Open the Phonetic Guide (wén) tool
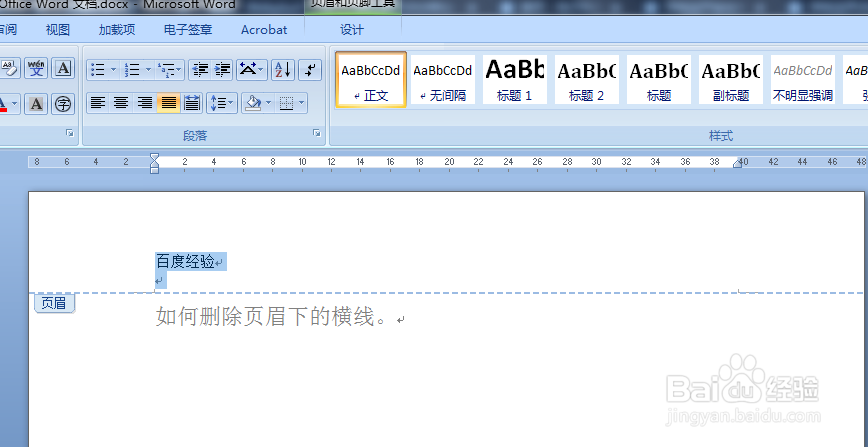This screenshot has width=868, height=447. tap(37, 69)
